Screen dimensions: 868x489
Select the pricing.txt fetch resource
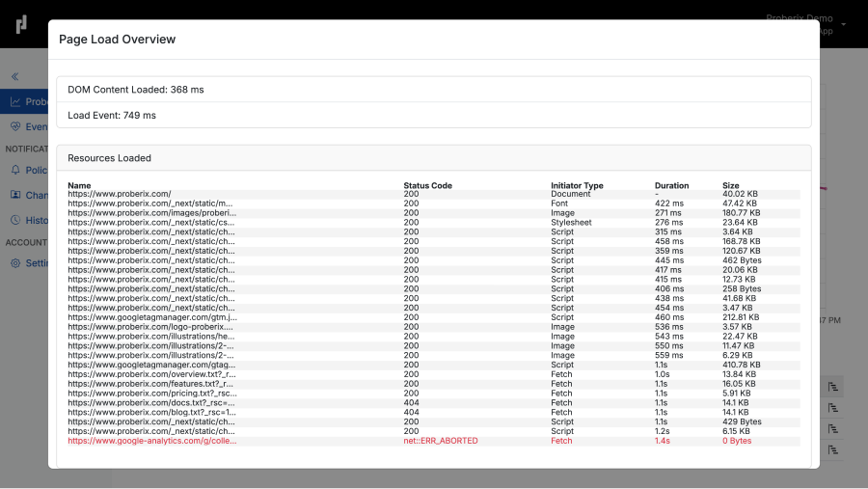[152, 394]
